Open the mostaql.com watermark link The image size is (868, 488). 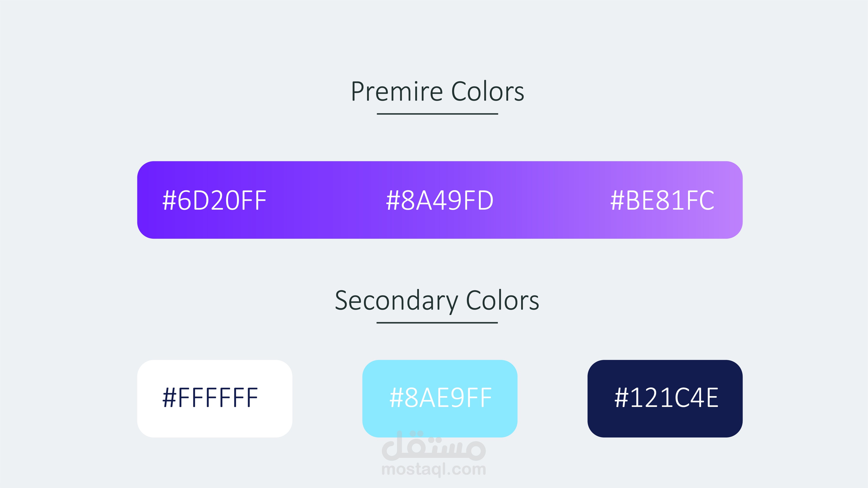[434, 470]
